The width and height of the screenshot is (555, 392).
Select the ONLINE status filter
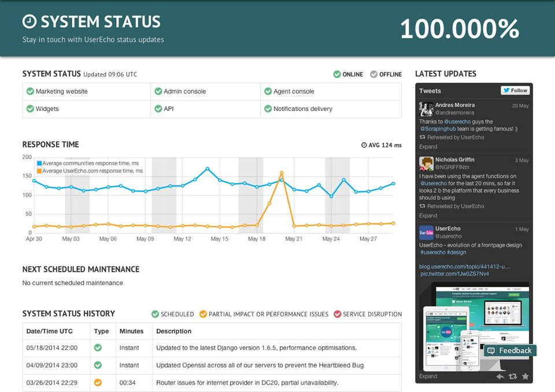pos(347,74)
